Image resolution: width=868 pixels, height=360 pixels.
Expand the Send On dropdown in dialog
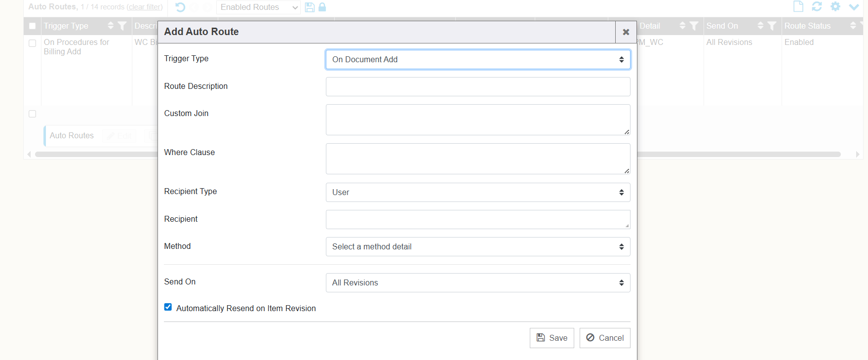(477, 283)
